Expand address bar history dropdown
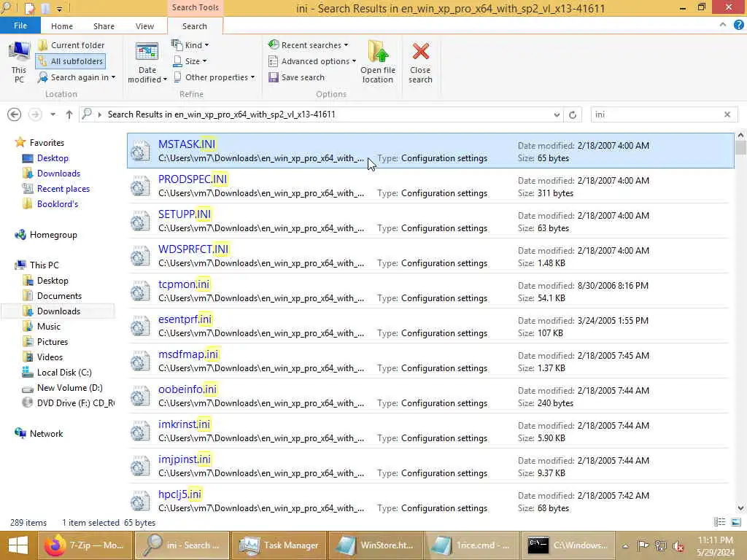This screenshot has height=560, width=747. (557, 114)
